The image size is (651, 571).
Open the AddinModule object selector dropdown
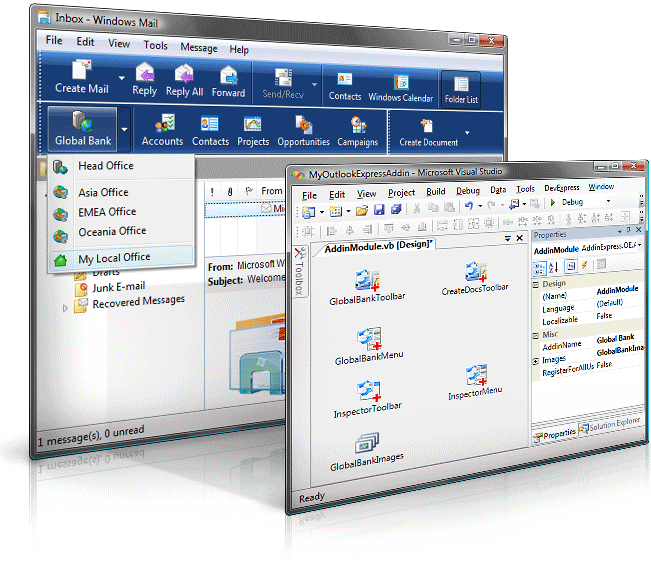point(640,245)
